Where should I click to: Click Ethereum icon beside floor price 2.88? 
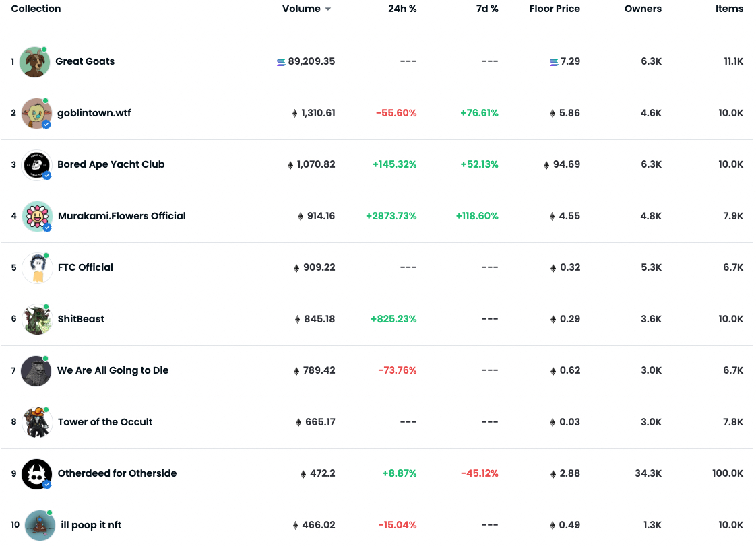click(553, 474)
